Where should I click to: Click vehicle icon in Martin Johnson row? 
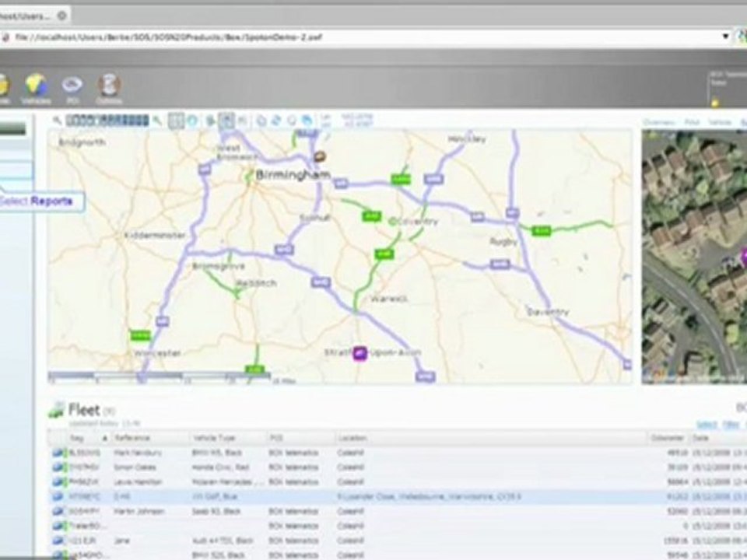58,512
